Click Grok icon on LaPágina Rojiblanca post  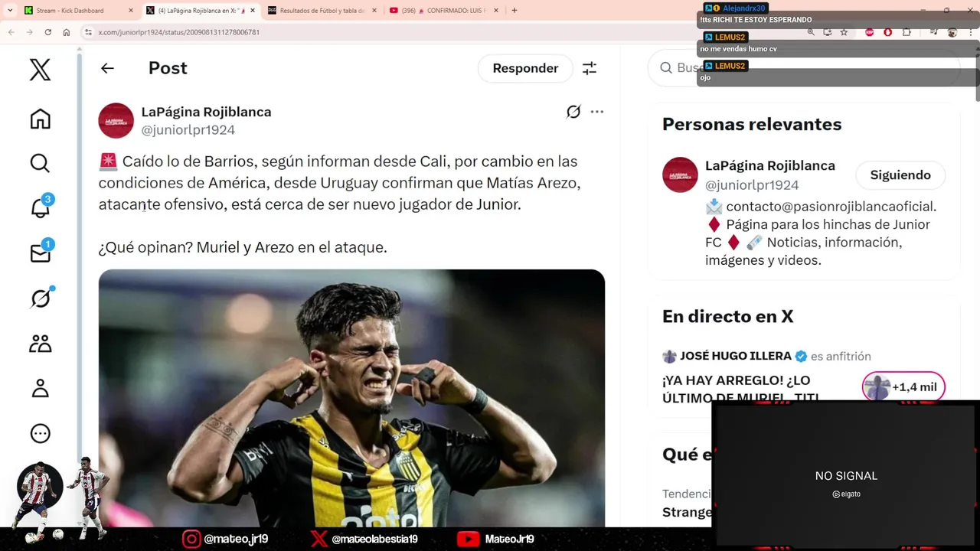tap(573, 112)
